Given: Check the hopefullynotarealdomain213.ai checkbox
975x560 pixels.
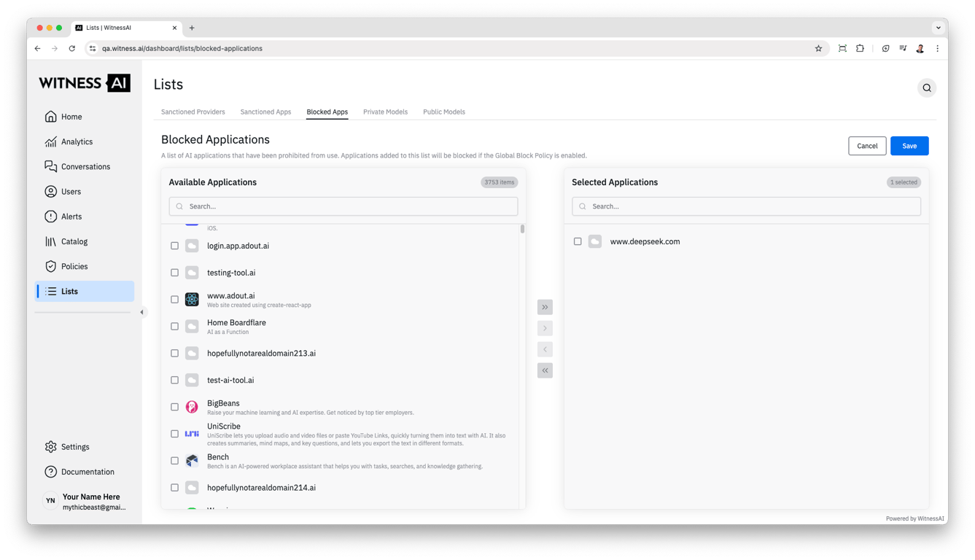Looking at the screenshot, I should tap(174, 354).
